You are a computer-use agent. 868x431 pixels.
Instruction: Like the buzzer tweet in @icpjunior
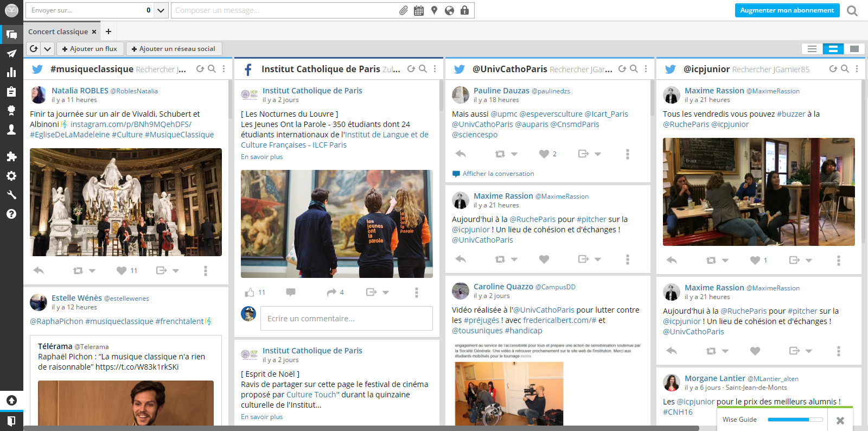point(755,261)
